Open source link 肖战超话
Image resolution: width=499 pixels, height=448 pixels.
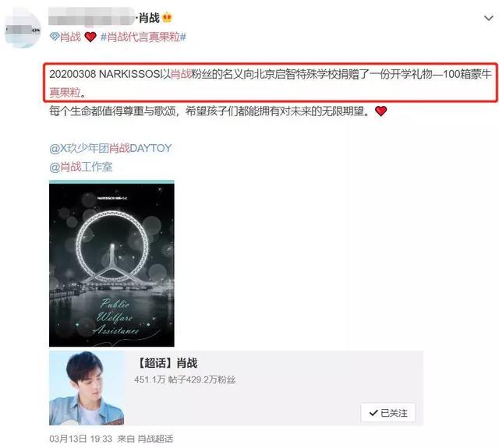point(155,439)
